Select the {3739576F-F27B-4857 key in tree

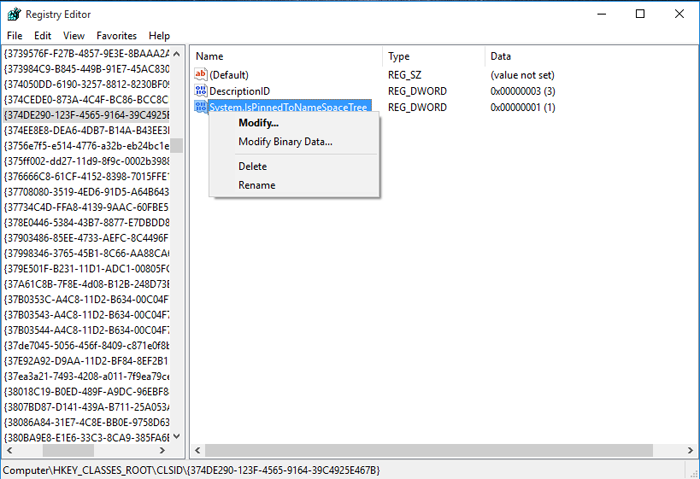(87, 54)
